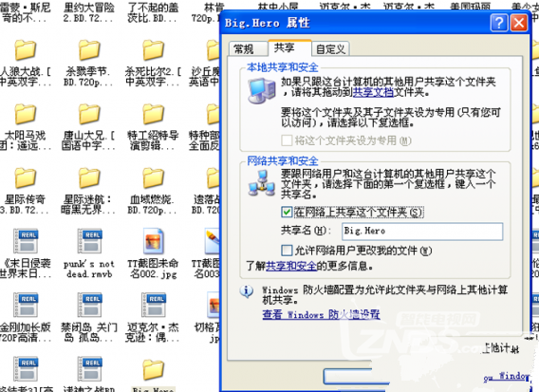Select the 人狼大战 folder icon
Screen dimensions: 539x392
[x=25, y=50]
